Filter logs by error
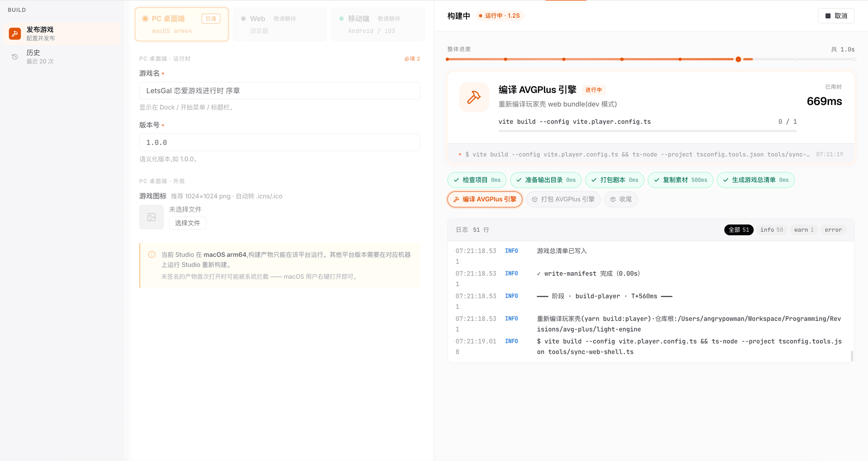 pyautogui.click(x=833, y=230)
